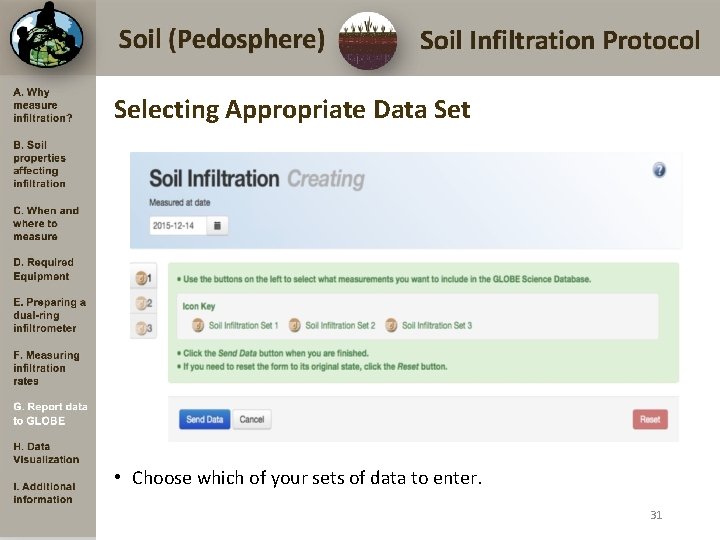The height and width of the screenshot is (540, 720).
Task: Toggle data set 2 button on the left
Action: click(x=144, y=303)
